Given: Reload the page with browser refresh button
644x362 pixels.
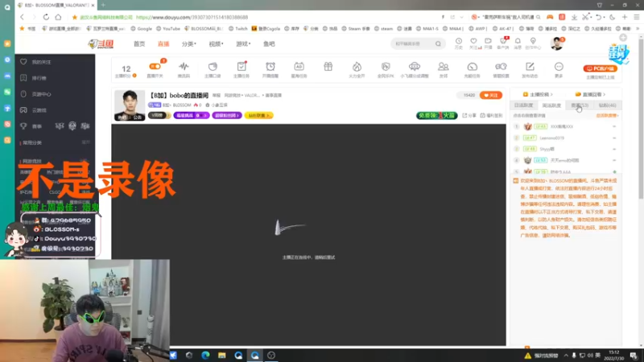Looking at the screenshot, I should pyautogui.click(x=46, y=17).
